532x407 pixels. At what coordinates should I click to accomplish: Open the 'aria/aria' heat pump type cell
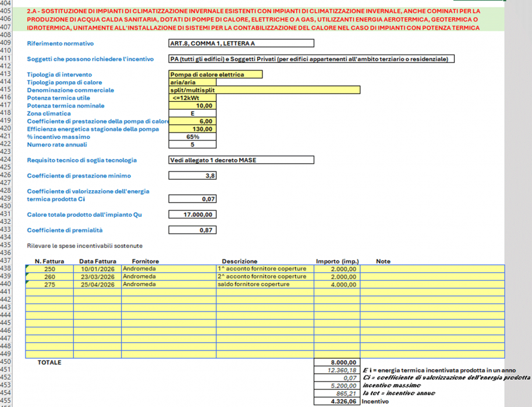point(192,83)
